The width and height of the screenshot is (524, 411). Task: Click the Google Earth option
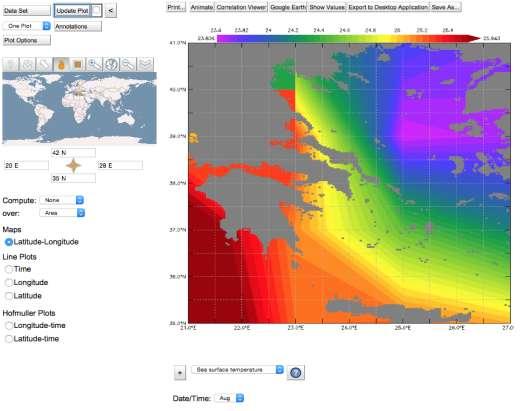tap(288, 7)
